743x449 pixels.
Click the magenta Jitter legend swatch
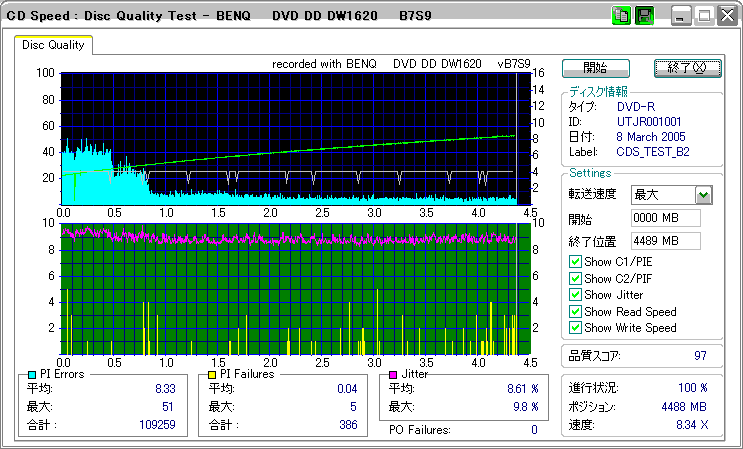pyautogui.click(x=393, y=375)
